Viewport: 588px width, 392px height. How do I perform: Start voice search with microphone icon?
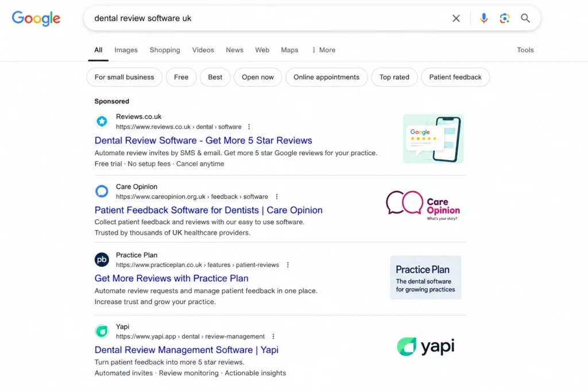pos(483,18)
